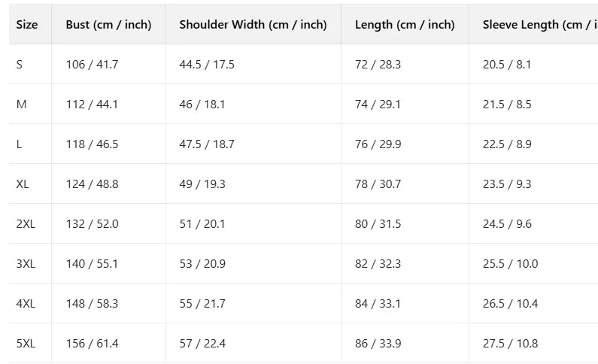The width and height of the screenshot is (598, 364).
Task: Select the 2XL size row label
Action: tap(26, 224)
